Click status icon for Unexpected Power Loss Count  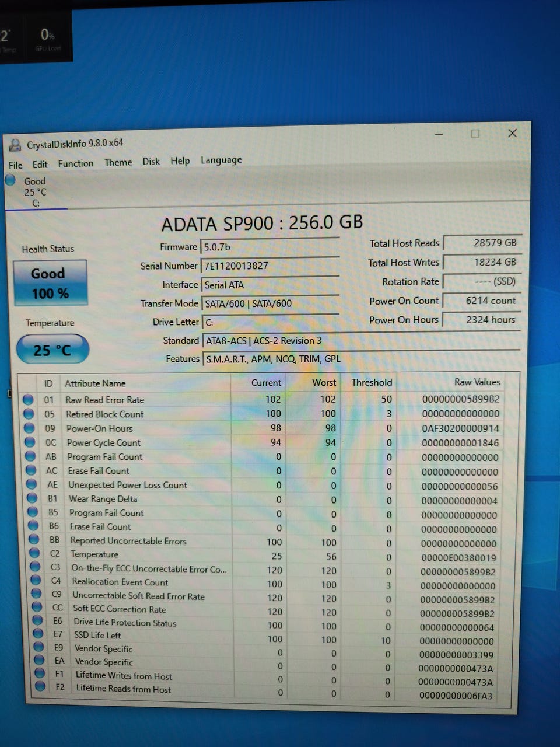coord(32,484)
